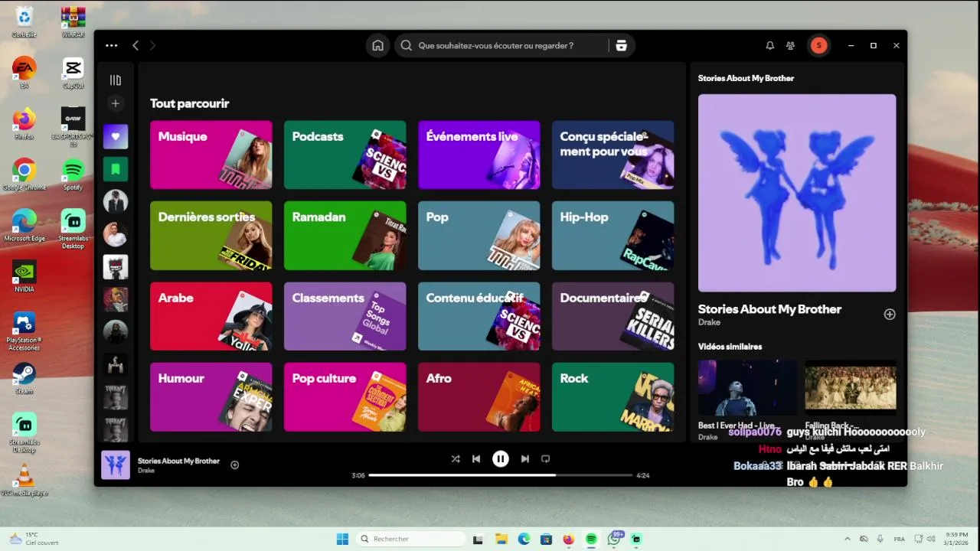The width and height of the screenshot is (980, 551).
Task: Open Stories About My Brother title in bar
Action: 178,461
